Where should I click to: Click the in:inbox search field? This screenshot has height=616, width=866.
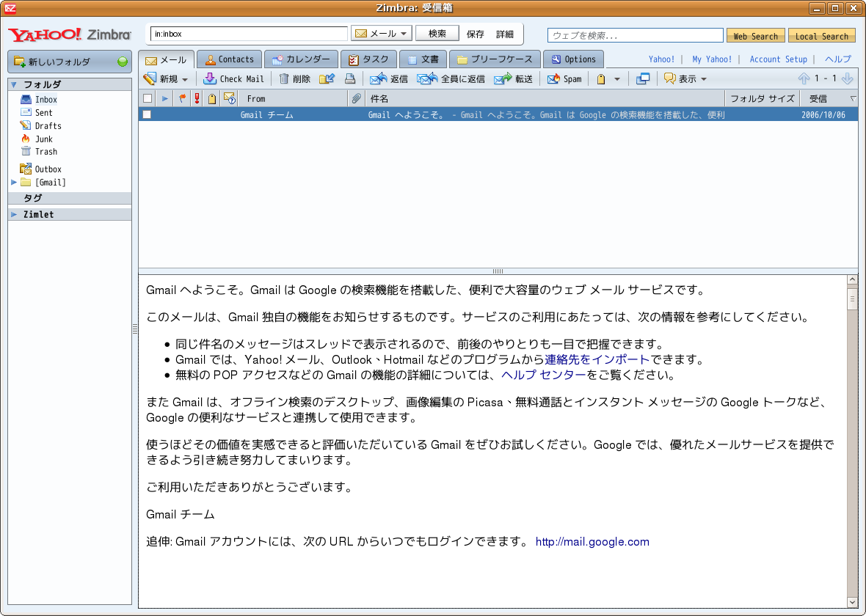[x=249, y=34]
